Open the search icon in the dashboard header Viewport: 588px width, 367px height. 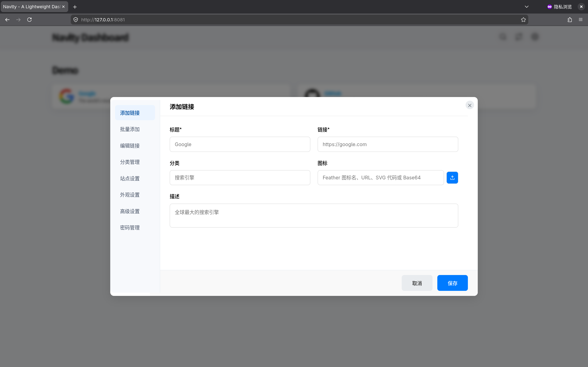pyautogui.click(x=503, y=37)
